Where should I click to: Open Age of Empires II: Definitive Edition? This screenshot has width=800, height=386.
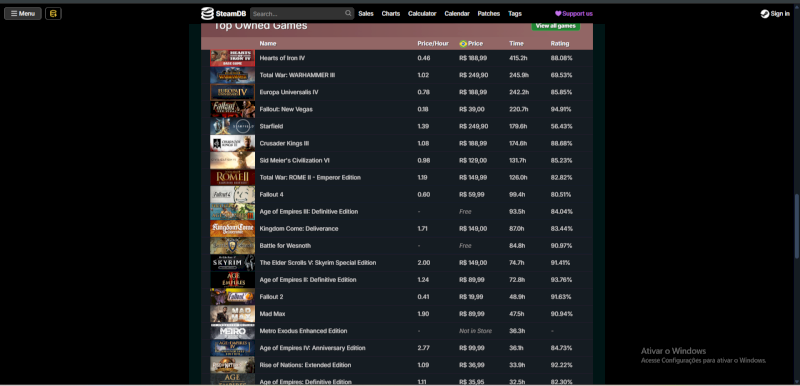(x=308, y=280)
